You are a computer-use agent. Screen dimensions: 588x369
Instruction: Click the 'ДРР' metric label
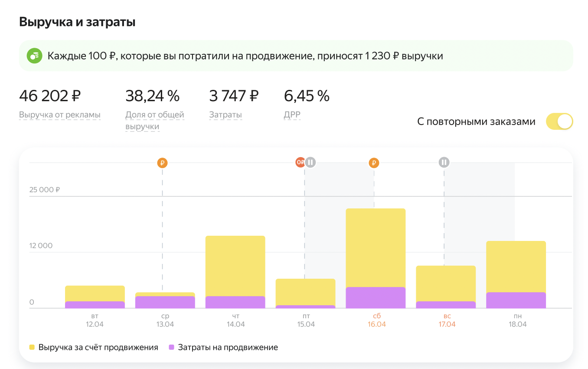pos(292,115)
